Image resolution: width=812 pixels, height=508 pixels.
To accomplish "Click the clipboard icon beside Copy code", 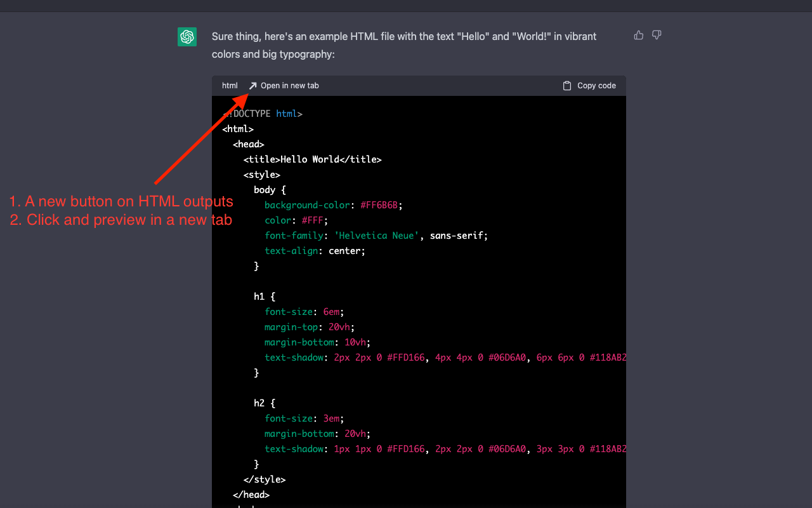I will [566, 85].
